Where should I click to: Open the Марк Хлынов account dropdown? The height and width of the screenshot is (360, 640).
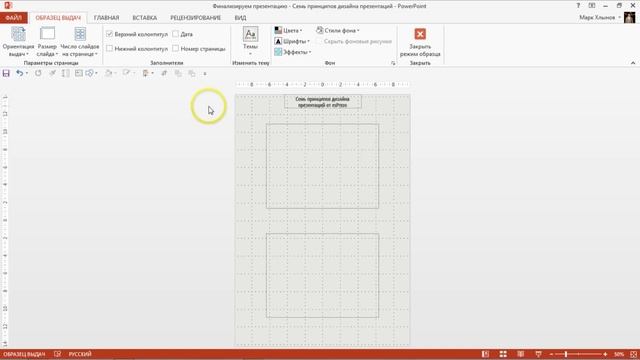click(x=619, y=18)
